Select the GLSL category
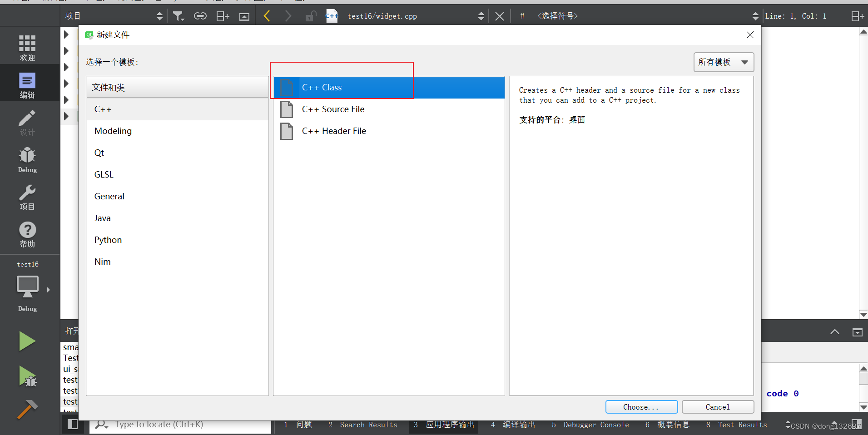The width and height of the screenshot is (868, 435). coord(177,175)
